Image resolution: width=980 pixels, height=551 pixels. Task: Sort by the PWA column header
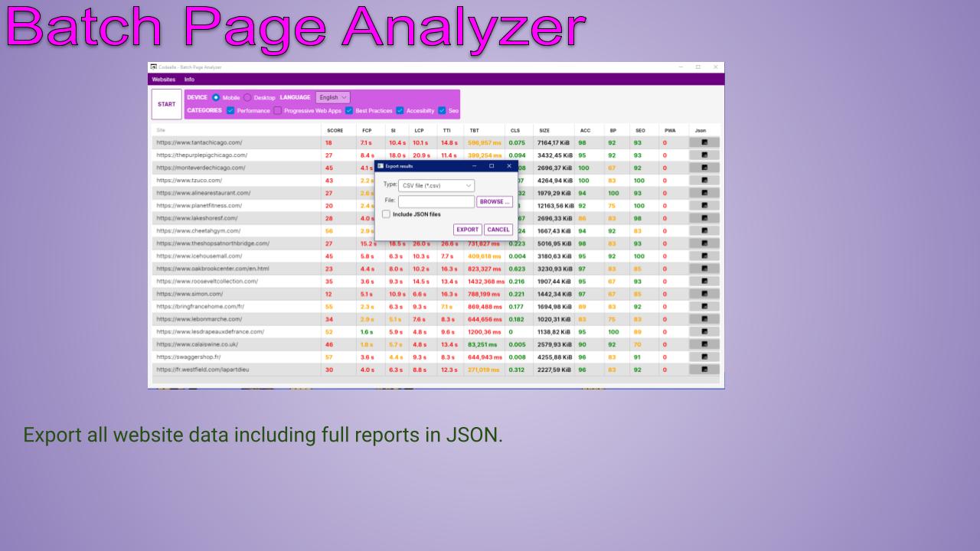(670, 131)
